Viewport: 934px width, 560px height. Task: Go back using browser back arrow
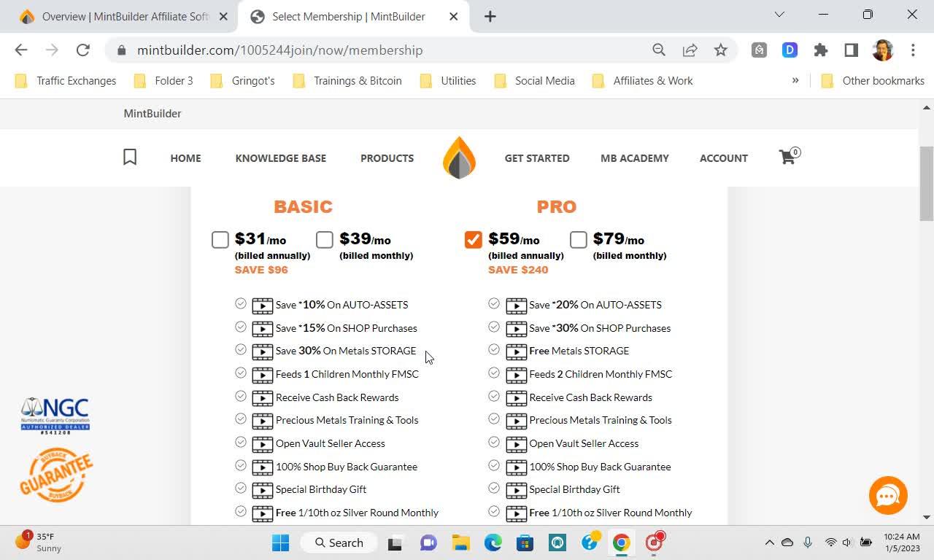coord(21,50)
